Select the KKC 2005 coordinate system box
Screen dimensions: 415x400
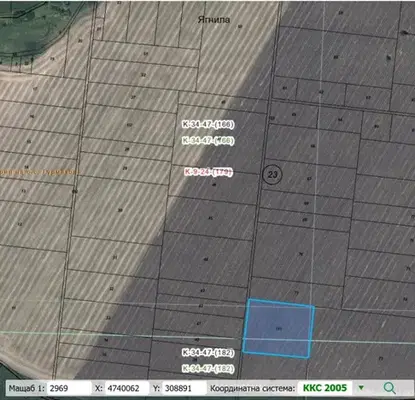pyautogui.click(x=325, y=388)
